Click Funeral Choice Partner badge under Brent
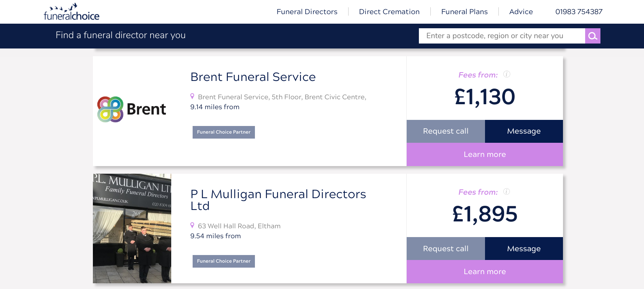Image resolution: width=644 pixels, height=289 pixels. pyautogui.click(x=224, y=132)
